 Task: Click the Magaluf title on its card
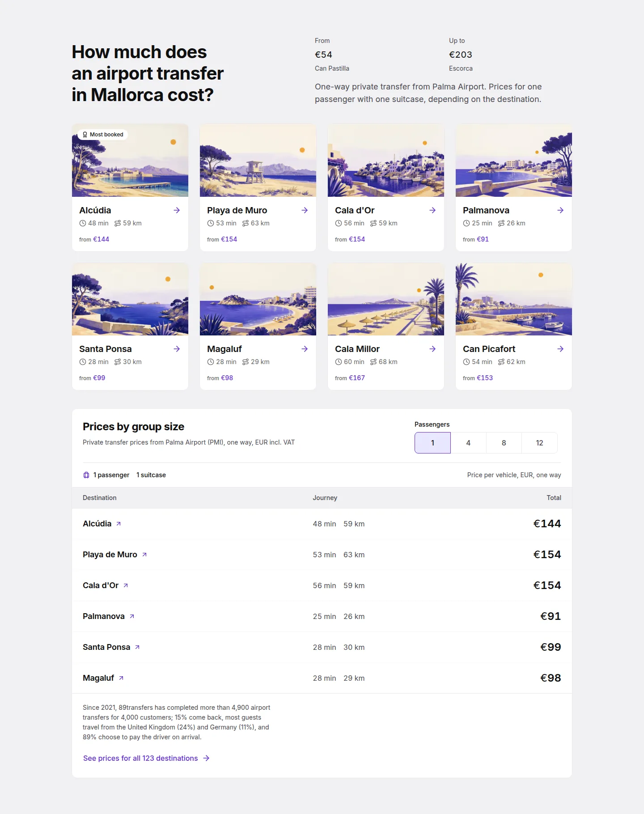coord(225,349)
